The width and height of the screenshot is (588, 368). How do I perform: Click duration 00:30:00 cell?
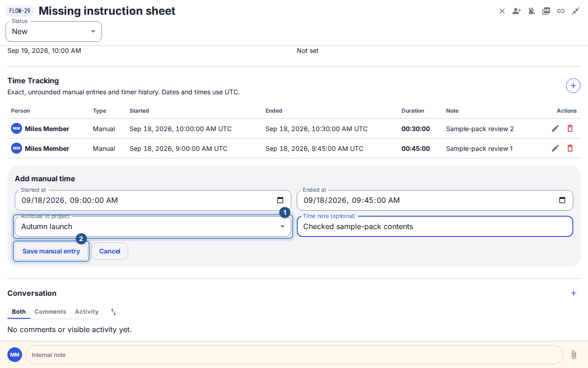click(416, 129)
